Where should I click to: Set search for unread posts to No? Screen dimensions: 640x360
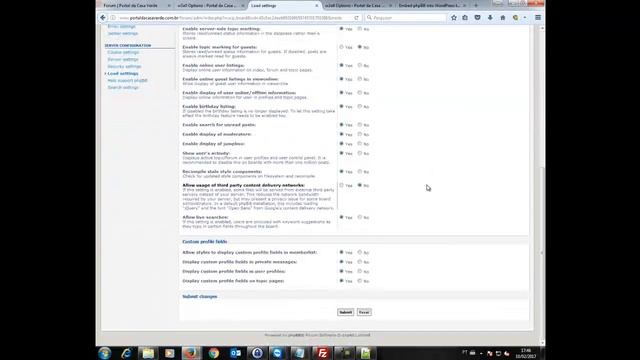point(360,124)
